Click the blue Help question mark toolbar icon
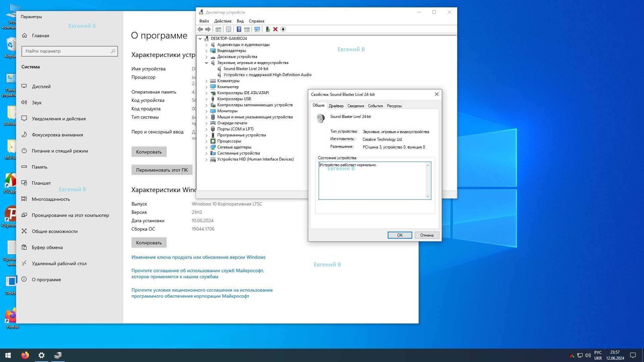Screen dimensions: 644x362 [239, 29]
